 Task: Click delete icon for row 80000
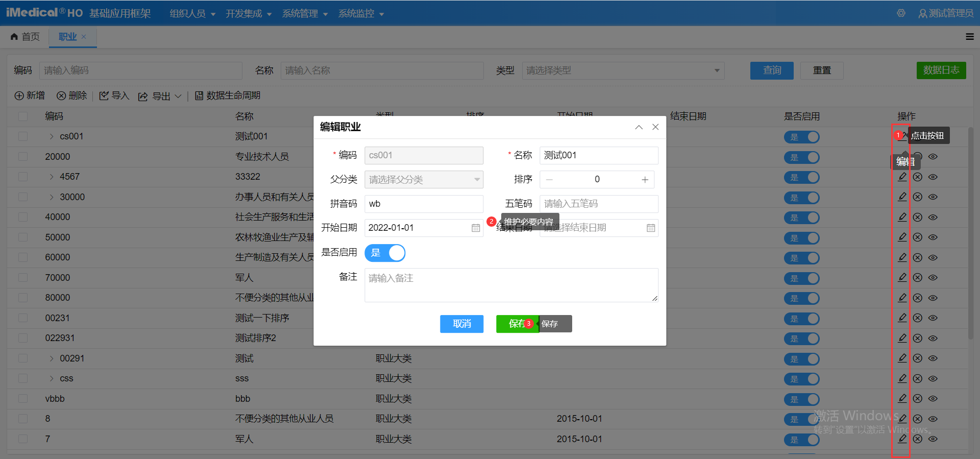click(917, 298)
